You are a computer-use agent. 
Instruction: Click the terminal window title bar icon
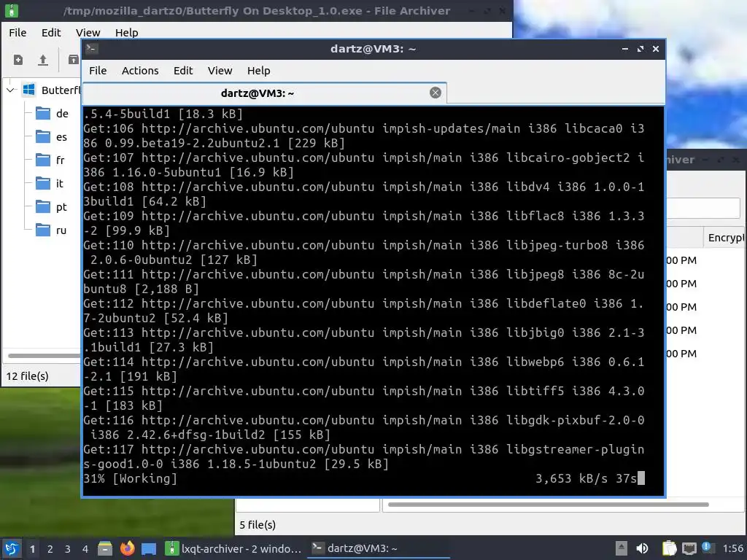point(93,49)
